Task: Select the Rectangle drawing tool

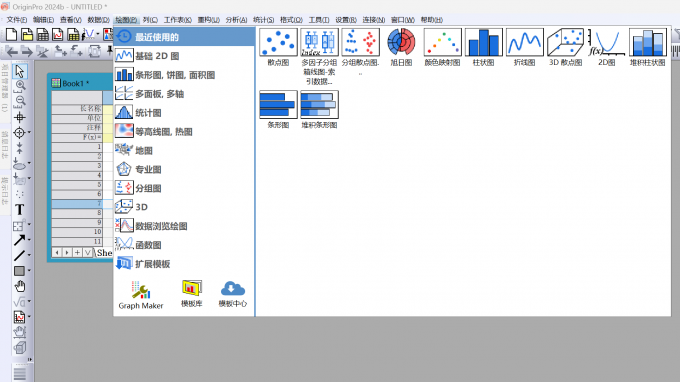Action: [20, 271]
